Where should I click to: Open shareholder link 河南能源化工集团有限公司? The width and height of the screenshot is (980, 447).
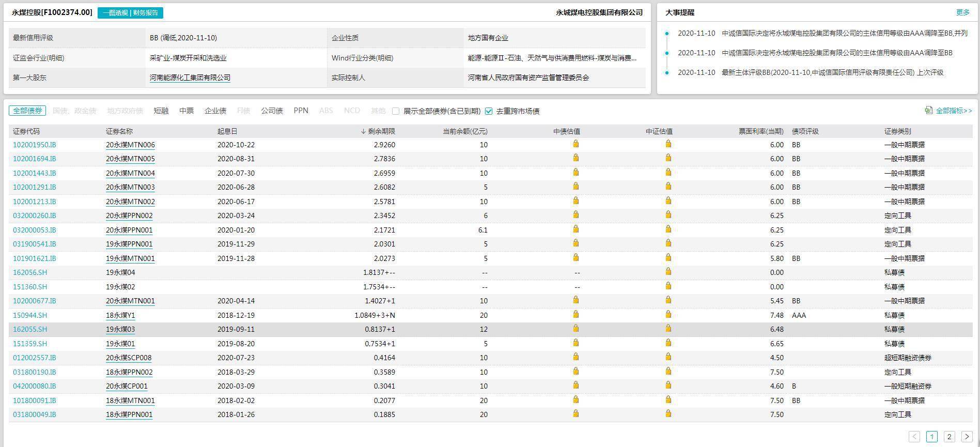tap(190, 78)
